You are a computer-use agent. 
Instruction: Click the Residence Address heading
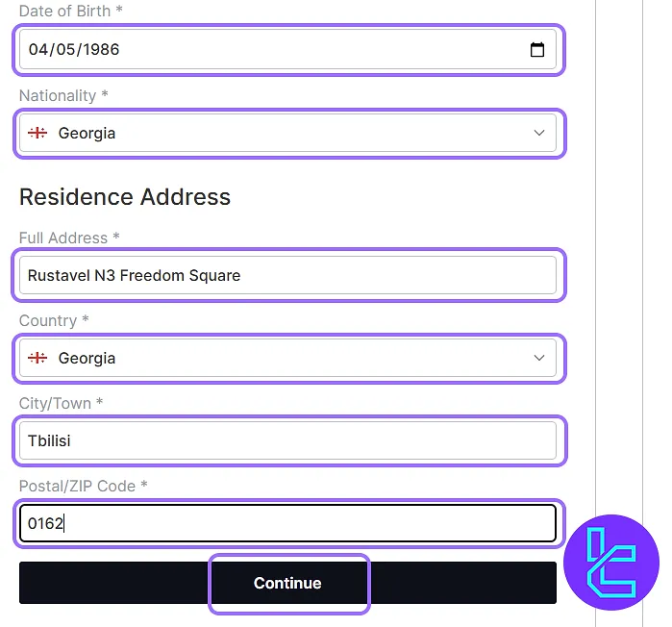point(125,197)
